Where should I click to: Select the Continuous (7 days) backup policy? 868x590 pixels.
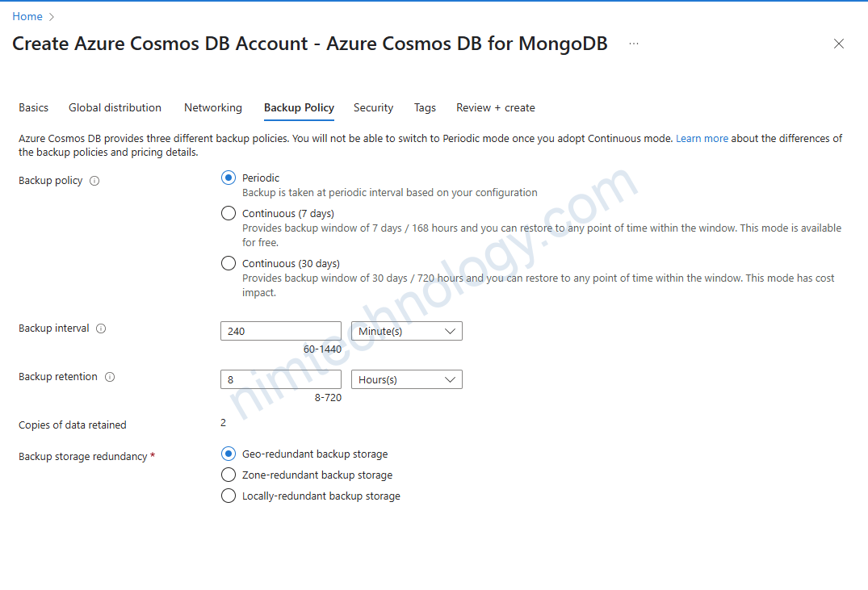pos(229,214)
